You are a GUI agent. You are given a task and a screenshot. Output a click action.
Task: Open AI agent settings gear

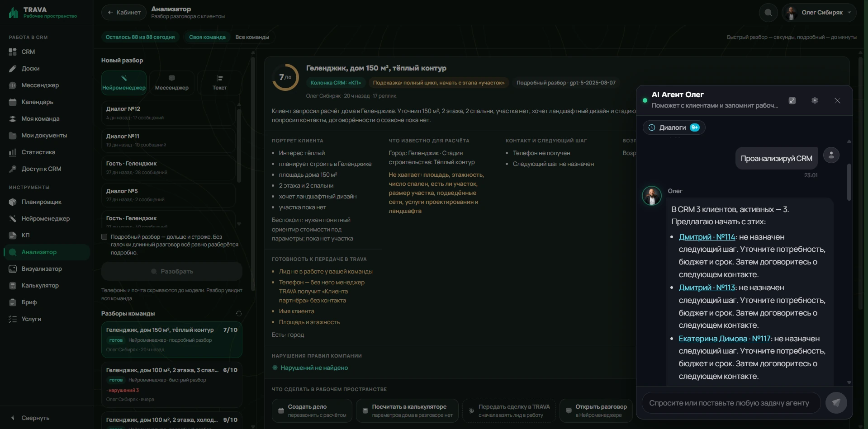[x=815, y=101]
